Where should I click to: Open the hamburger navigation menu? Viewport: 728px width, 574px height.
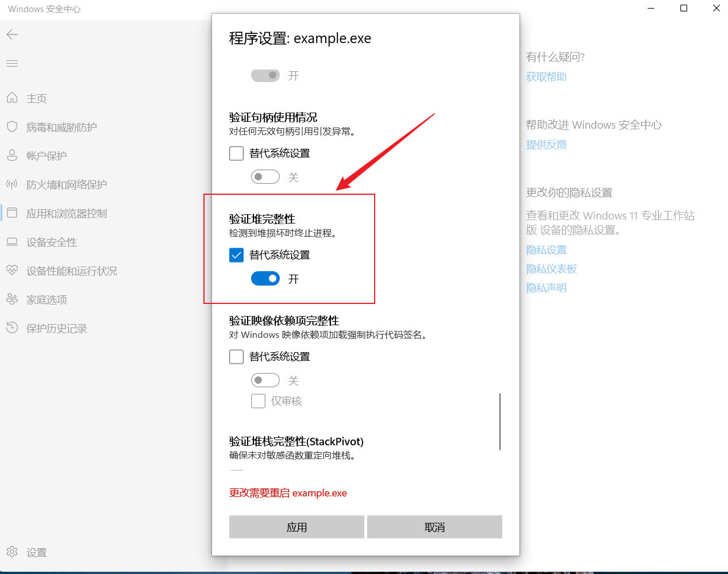click(12, 63)
